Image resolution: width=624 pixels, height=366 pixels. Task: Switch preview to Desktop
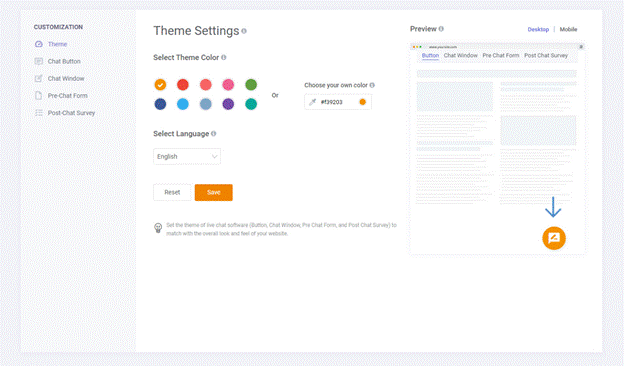point(538,29)
